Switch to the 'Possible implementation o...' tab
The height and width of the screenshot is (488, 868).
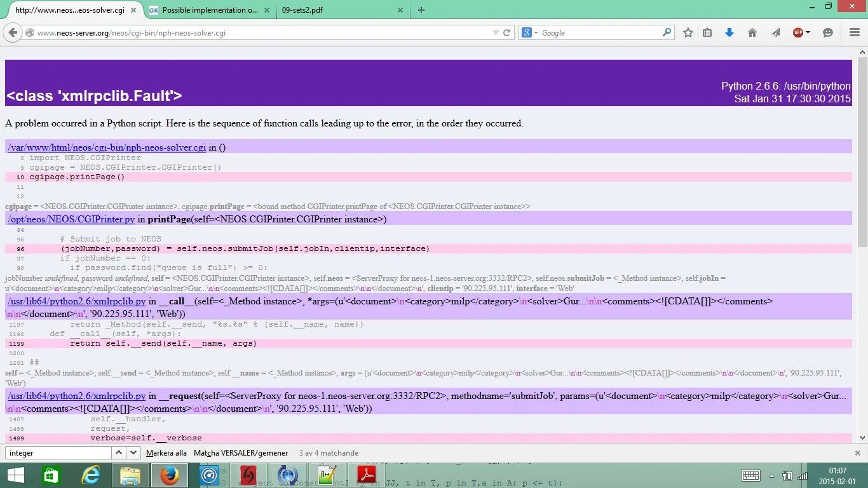pos(210,10)
